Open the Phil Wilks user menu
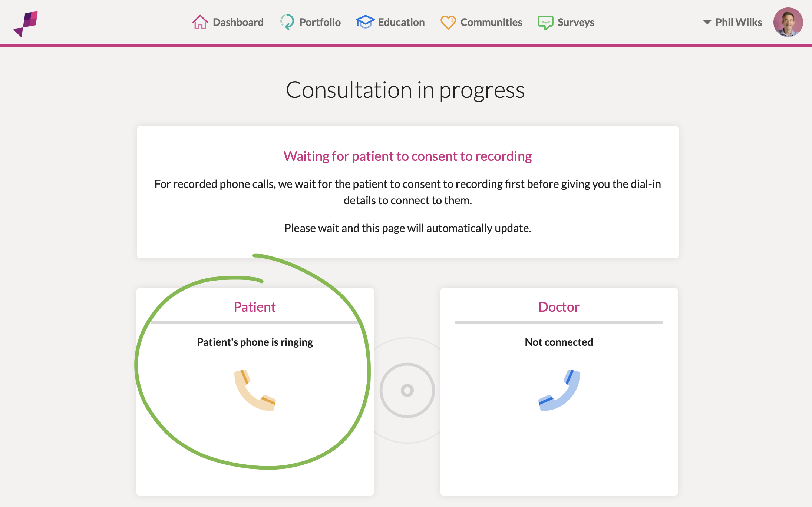Screen dimensions: 812x507 pyautogui.click(x=733, y=22)
